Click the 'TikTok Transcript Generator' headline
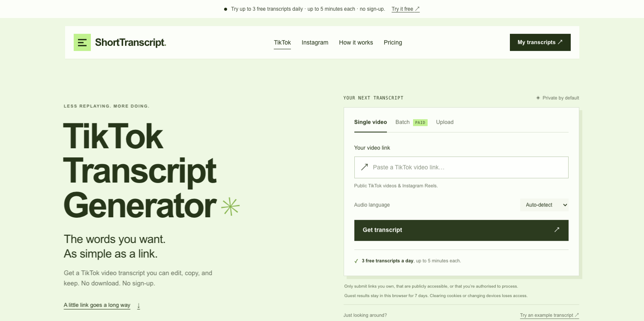Screen dimensions: 644x321 (x=140, y=171)
